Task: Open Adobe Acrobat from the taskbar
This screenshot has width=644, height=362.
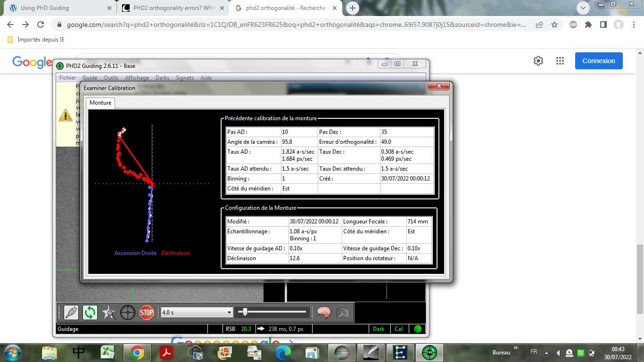Action: click(166, 353)
